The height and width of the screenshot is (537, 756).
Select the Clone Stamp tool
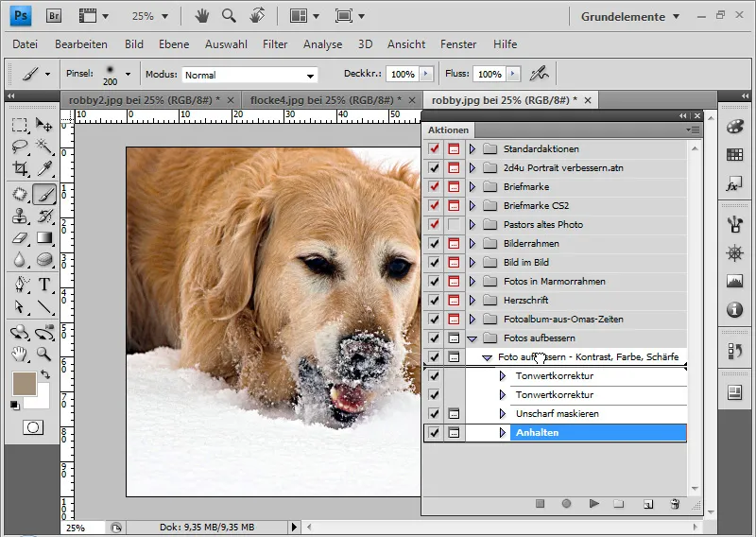coord(19,216)
